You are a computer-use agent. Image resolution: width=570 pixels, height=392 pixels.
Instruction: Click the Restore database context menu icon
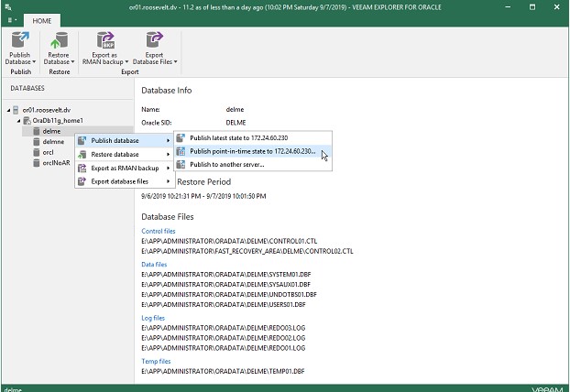pyautogui.click(x=82, y=155)
